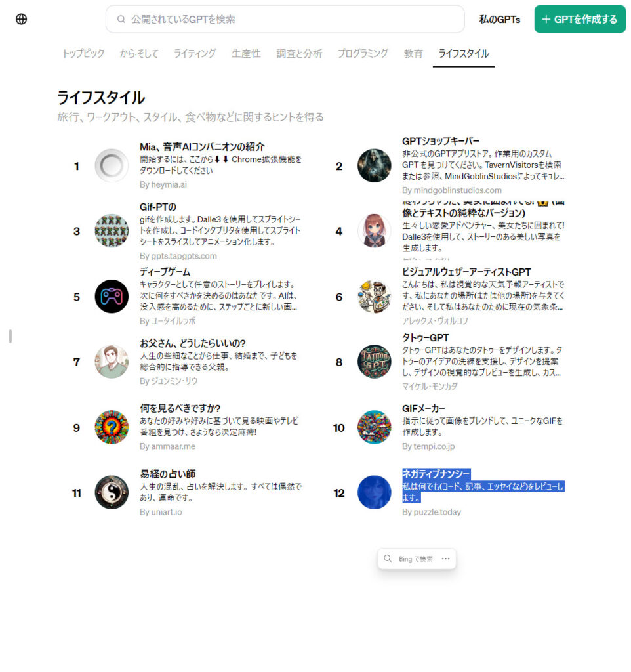Click the GPTを作成する button
The height and width of the screenshot is (672, 631).
579,20
